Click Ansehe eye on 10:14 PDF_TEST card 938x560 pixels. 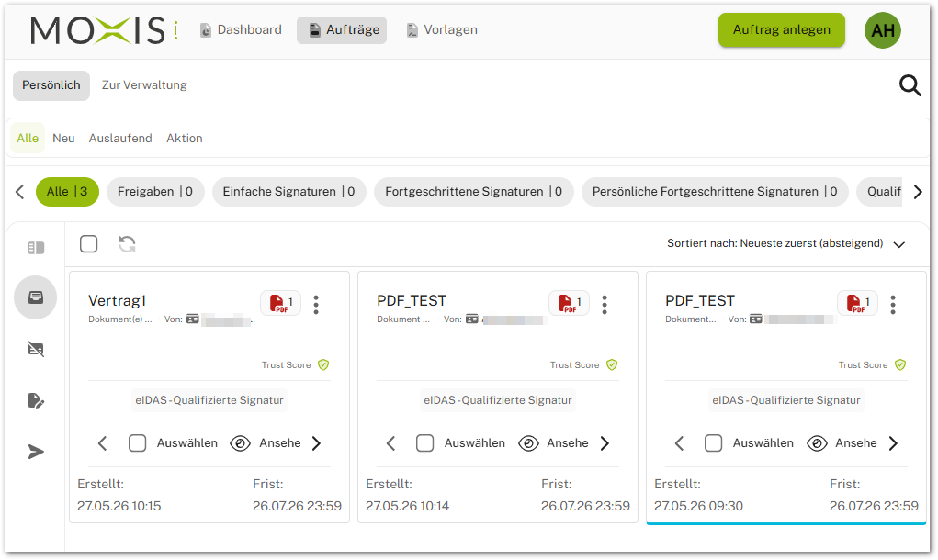coord(529,443)
